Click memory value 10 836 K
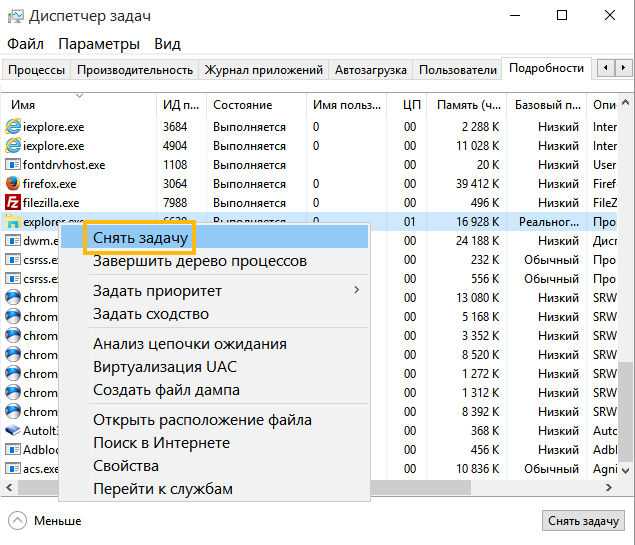The width and height of the screenshot is (635, 545). (477, 469)
